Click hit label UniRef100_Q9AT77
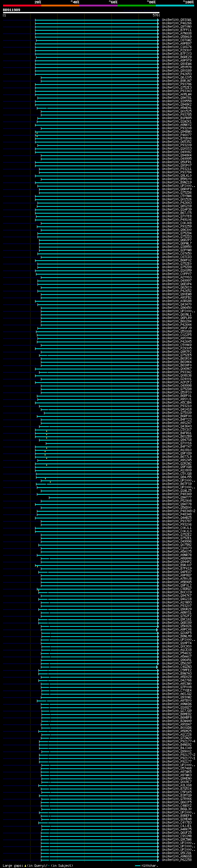 point(177,497)
